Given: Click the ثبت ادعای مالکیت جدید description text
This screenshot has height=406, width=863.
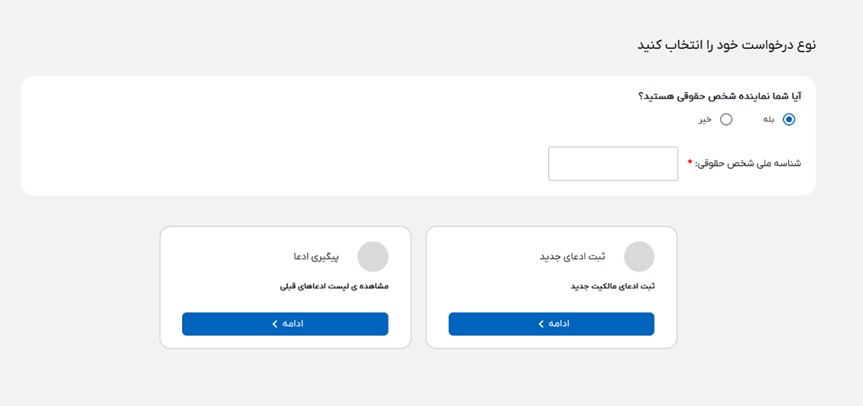Looking at the screenshot, I should [x=612, y=286].
